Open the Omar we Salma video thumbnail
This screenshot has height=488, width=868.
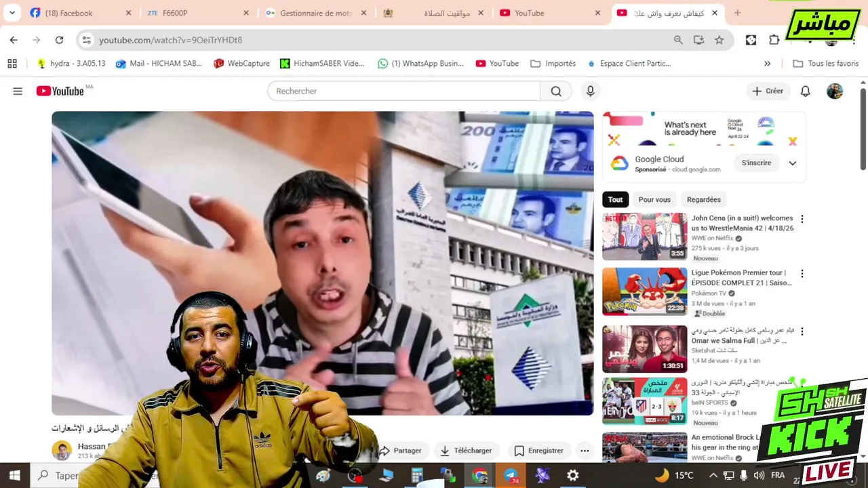[644, 349]
